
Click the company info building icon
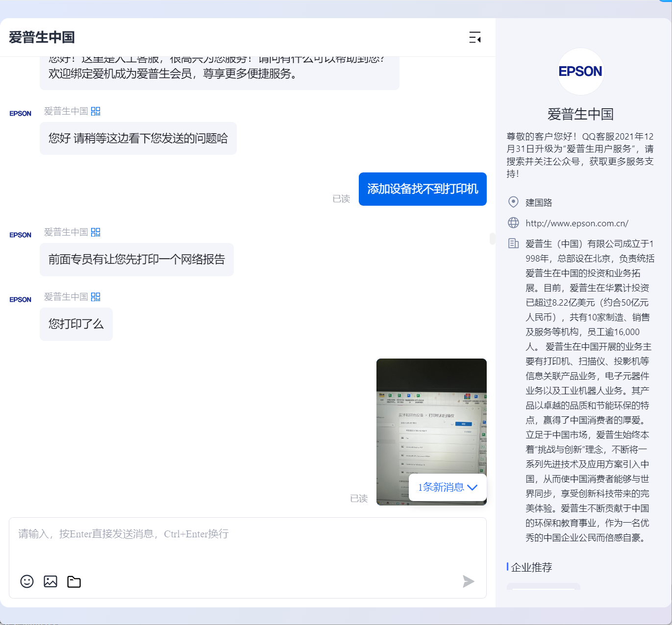click(513, 243)
